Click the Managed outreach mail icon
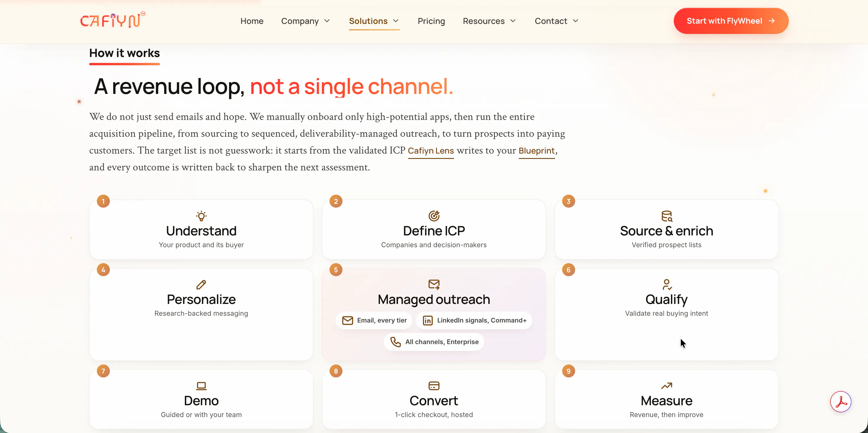This screenshot has width=868, height=433. point(434,284)
